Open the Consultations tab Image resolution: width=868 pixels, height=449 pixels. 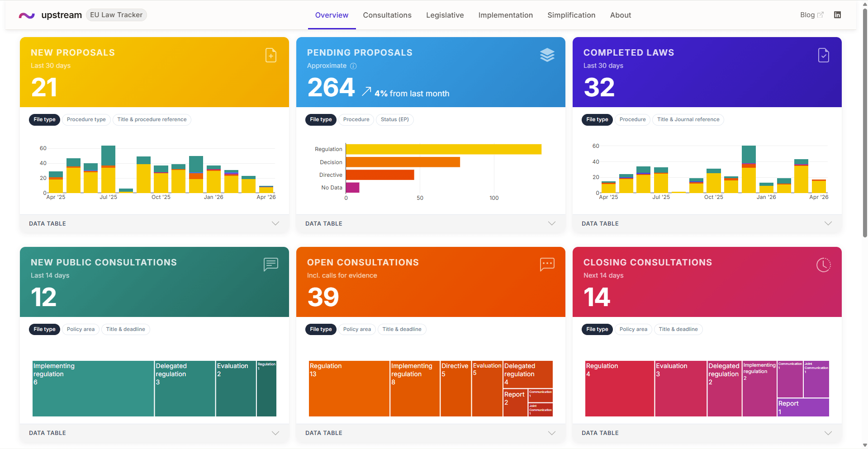(387, 15)
